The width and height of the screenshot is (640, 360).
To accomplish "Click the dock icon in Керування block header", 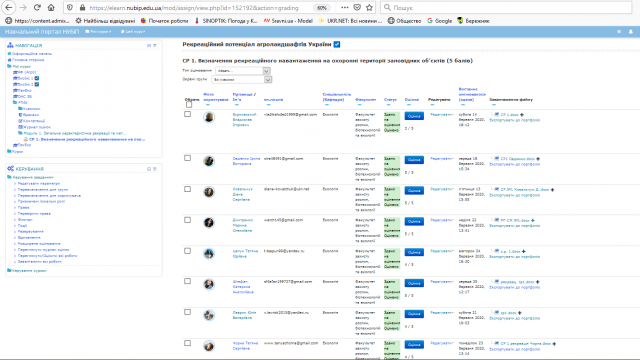I will (155, 169).
